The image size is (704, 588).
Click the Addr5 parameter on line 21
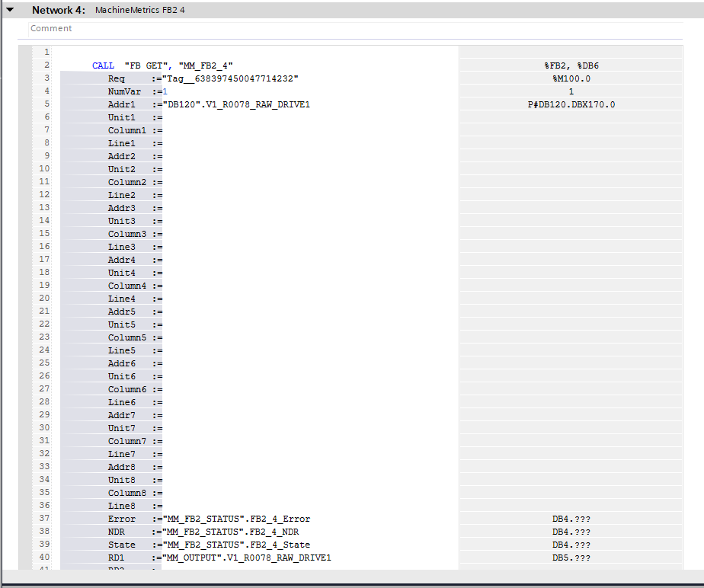pyautogui.click(x=122, y=312)
